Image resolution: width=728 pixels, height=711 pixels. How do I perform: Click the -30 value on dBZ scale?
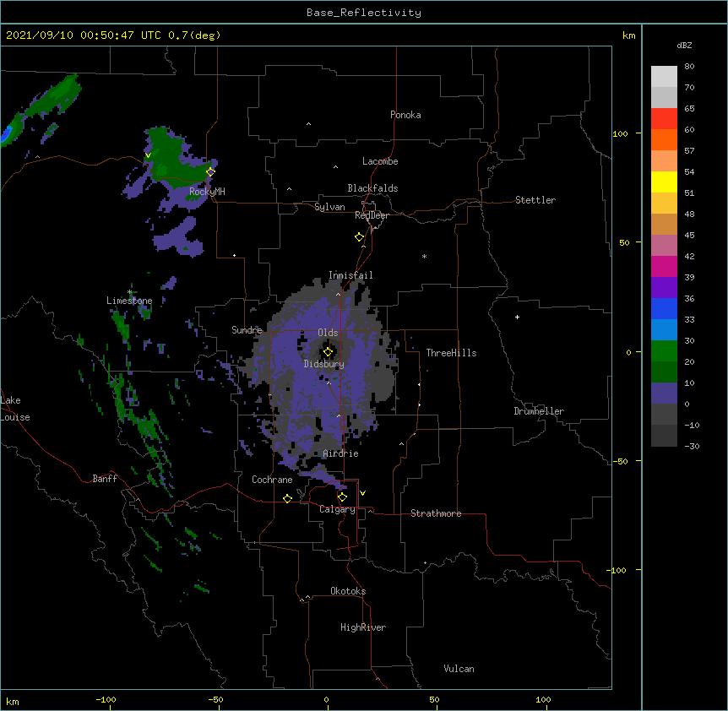(x=692, y=446)
